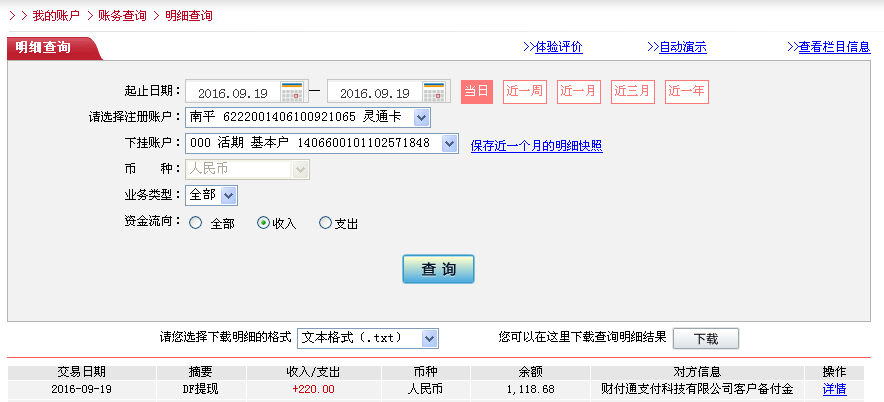The height and width of the screenshot is (402, 884).
Task: Select the 近一周 quick date range
Action: (525, 92)
